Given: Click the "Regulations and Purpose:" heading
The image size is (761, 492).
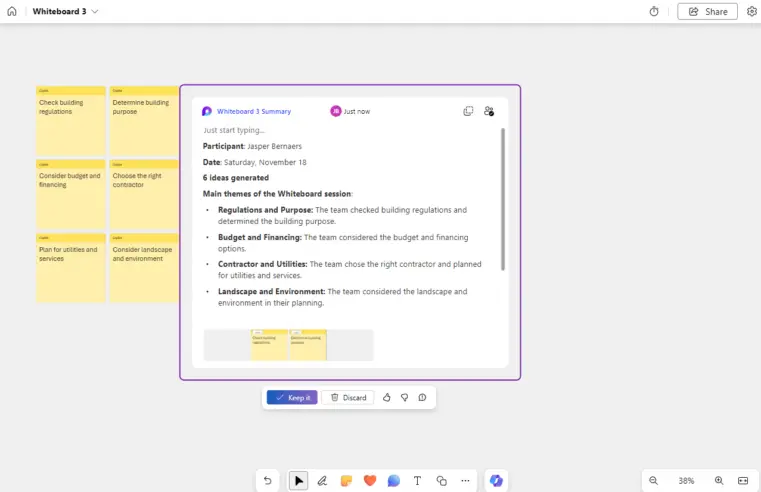Looking at the screenshot, I should pos(265,210).
